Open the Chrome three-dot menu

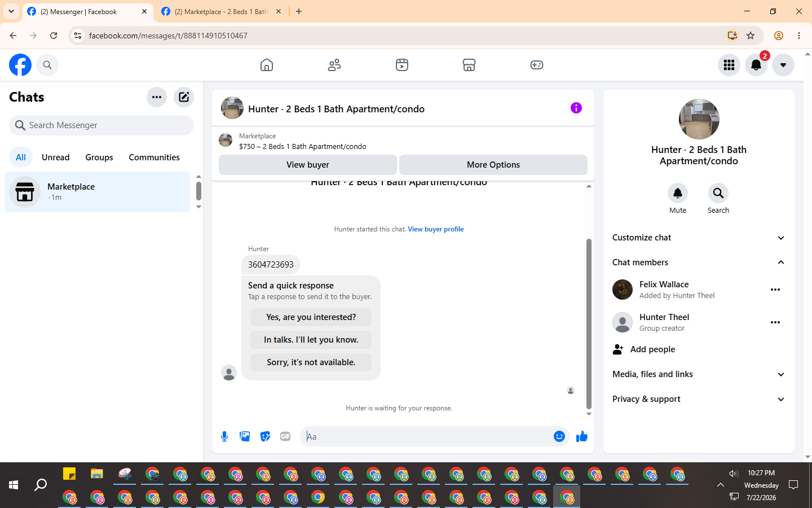click(x=799, y=36)
